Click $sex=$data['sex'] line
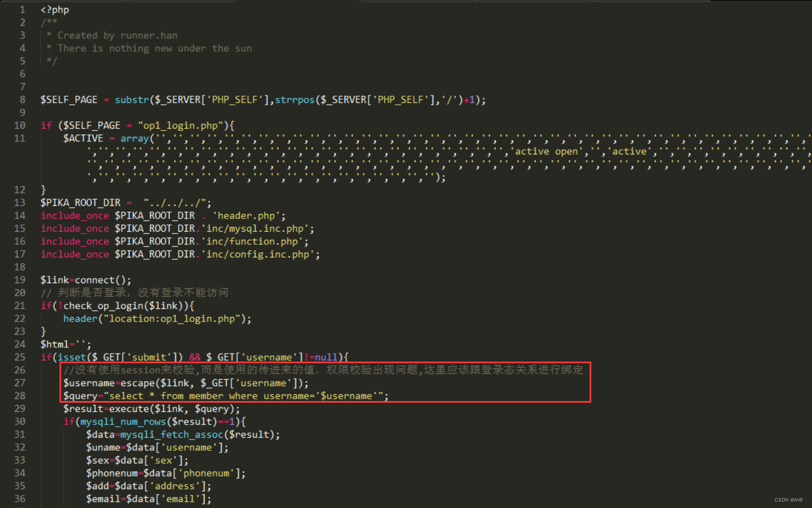Viewport: 812px width, 508px height. click(137, 460)
